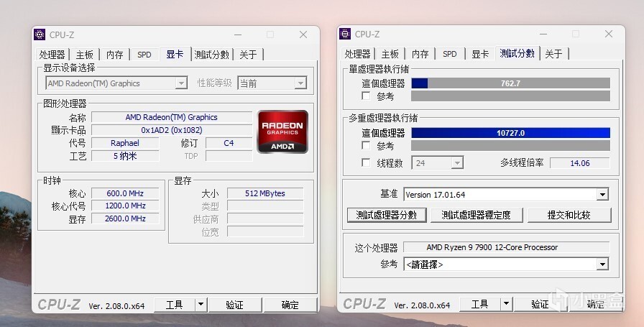
Task: Open 内存 tab in left window
Action: click(x=114, y=55)
